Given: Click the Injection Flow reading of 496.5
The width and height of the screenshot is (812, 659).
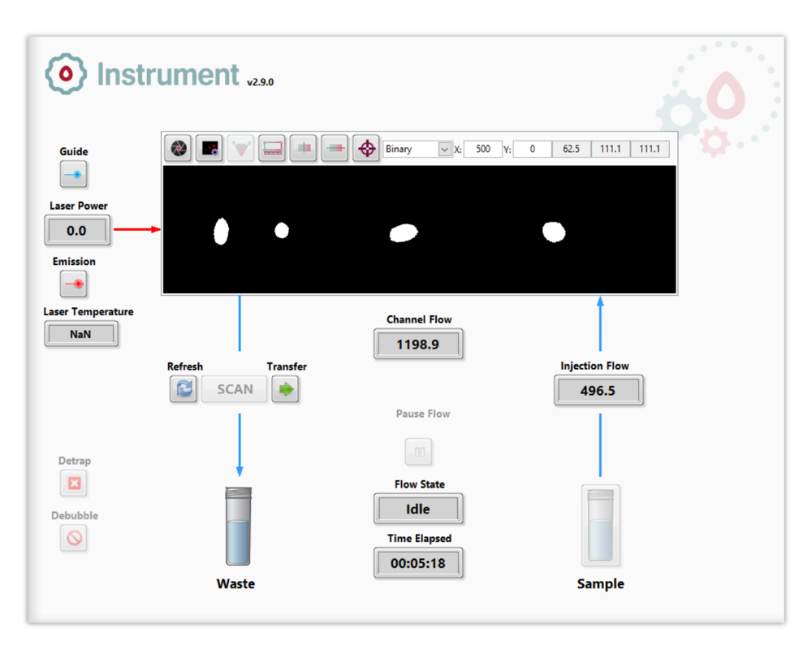Looking at the screenshot, I should point(598,391).
